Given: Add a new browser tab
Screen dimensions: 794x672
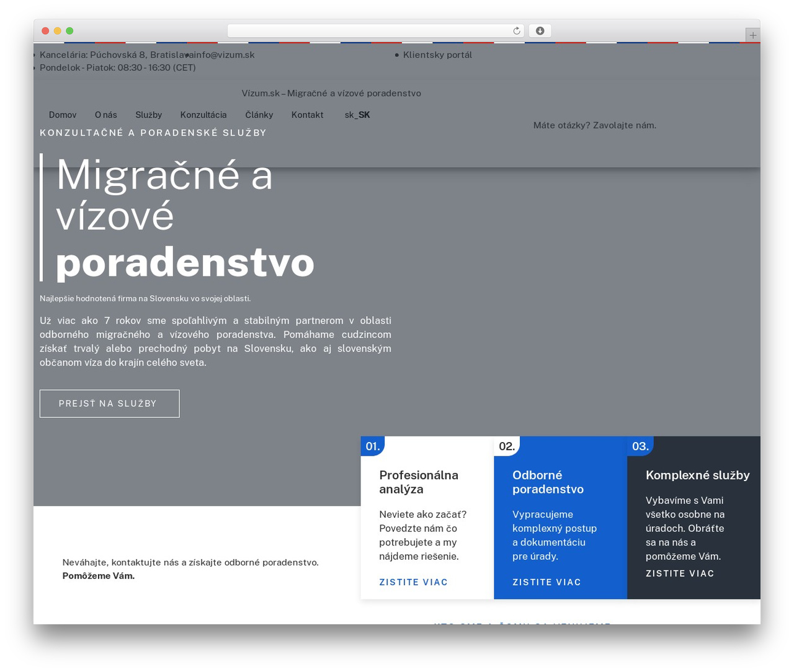Looking at the screenshot, I should (752, 35).
